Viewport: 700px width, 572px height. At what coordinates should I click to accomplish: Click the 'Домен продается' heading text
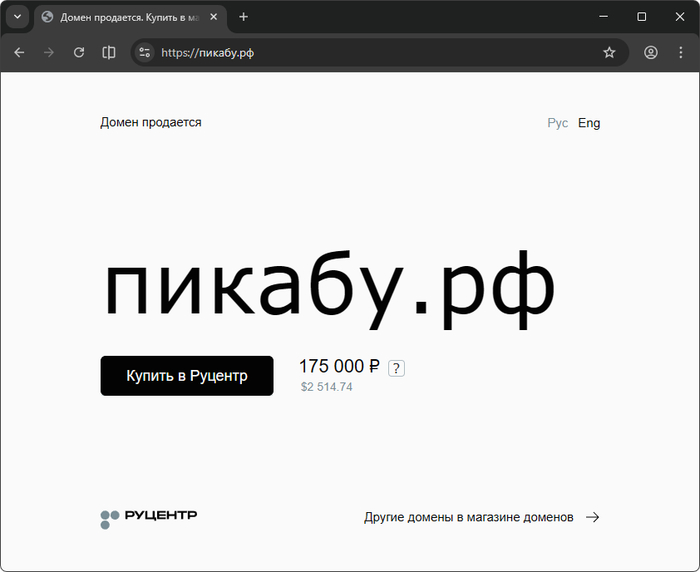tap(151, 122)
